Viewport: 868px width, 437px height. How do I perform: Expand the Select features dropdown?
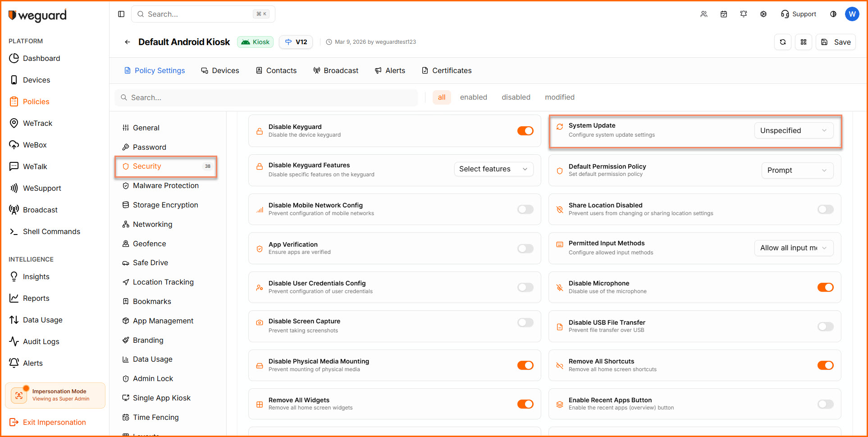pos(493,169)
